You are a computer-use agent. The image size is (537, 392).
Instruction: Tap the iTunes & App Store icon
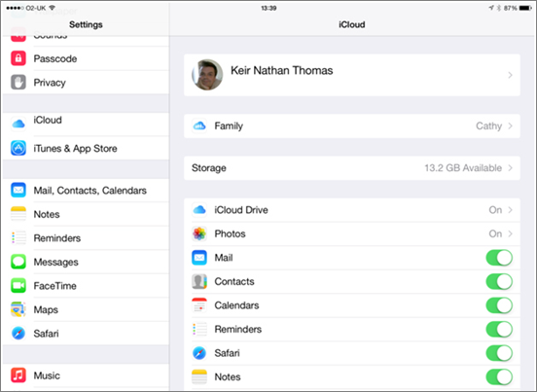18,148
